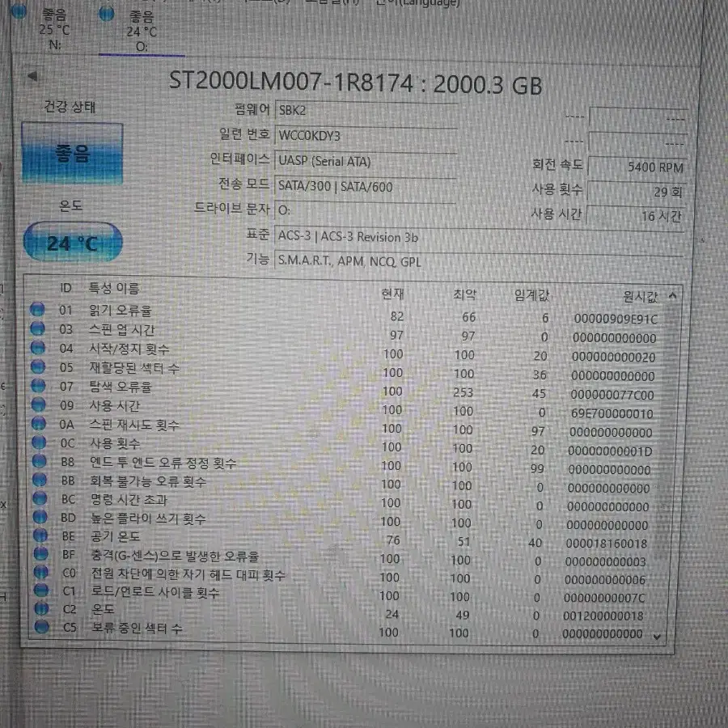The width and height of the screenshot is (728, 728).
Task: Click the scroll down arrow of attribute list
Action: click(x=657, y=637)
